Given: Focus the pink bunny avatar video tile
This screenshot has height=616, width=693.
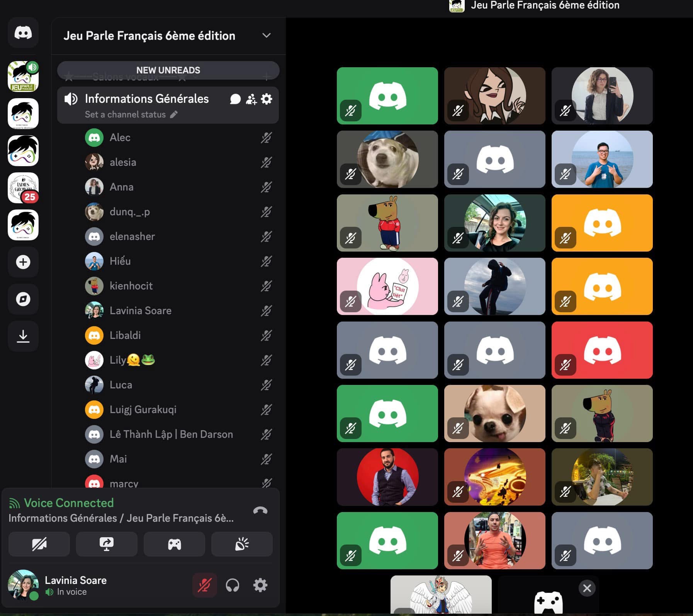Looking at the screenshot, I should pyautogui.click(x=387, y=286).
